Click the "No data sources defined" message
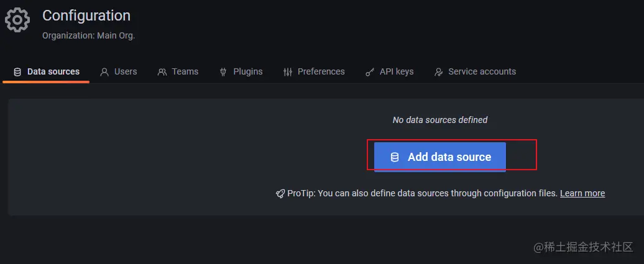This screenshot has width=644, height=264. (440, 120)
